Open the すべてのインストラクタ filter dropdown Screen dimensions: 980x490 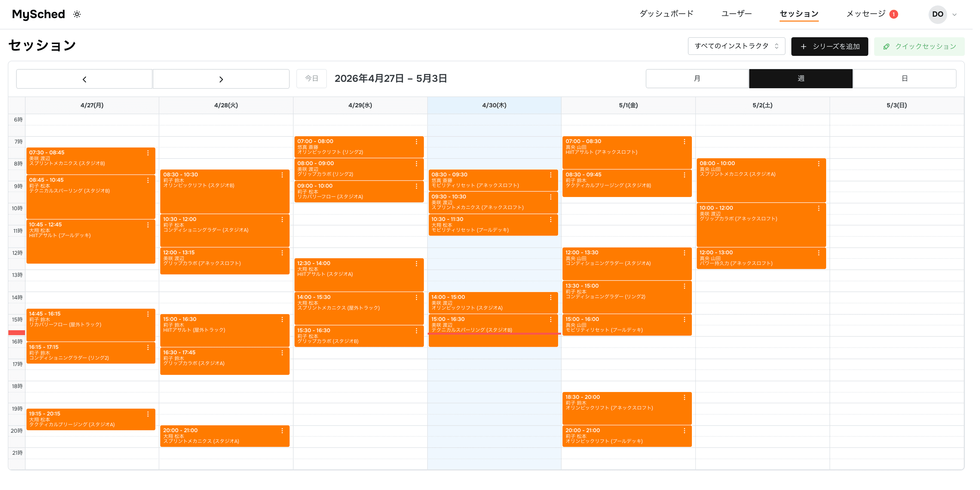point(736,46)
